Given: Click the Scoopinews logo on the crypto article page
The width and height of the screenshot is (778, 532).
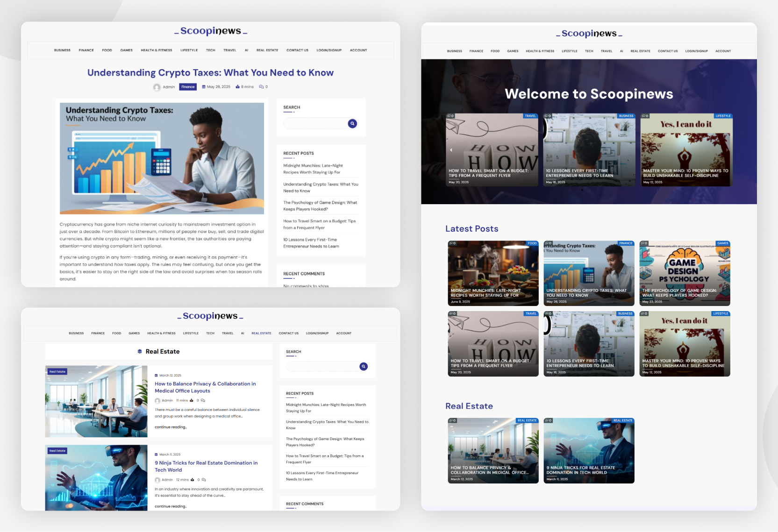Looking at the screenshot, I should 211,31.
